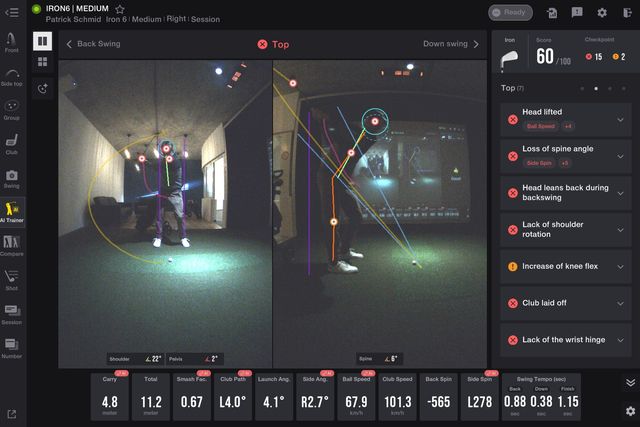The image size is (640, 427).
Task: Toggle favorite star next to IRON6 title
Action: (x=120, y=9)
